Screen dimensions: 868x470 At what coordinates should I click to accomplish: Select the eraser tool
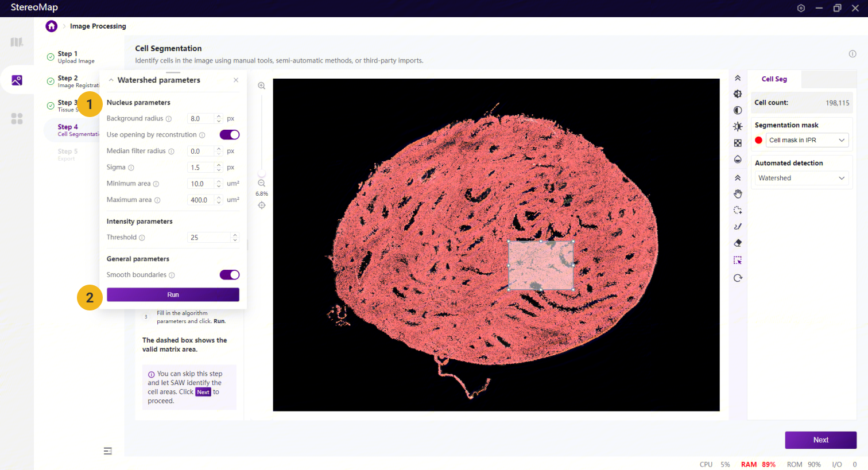738,243
